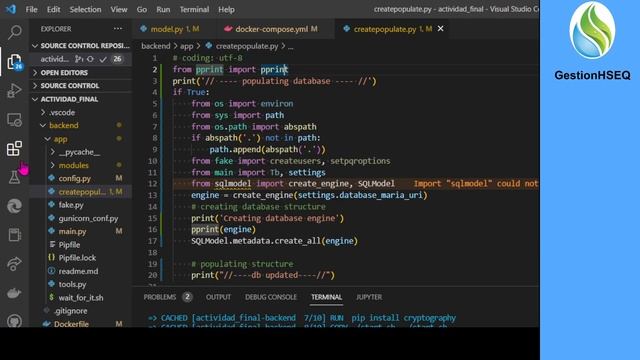Open tools.py in the file tree
Image resolution: width=640 pixels, height=360 pixels.
[72, 284]
